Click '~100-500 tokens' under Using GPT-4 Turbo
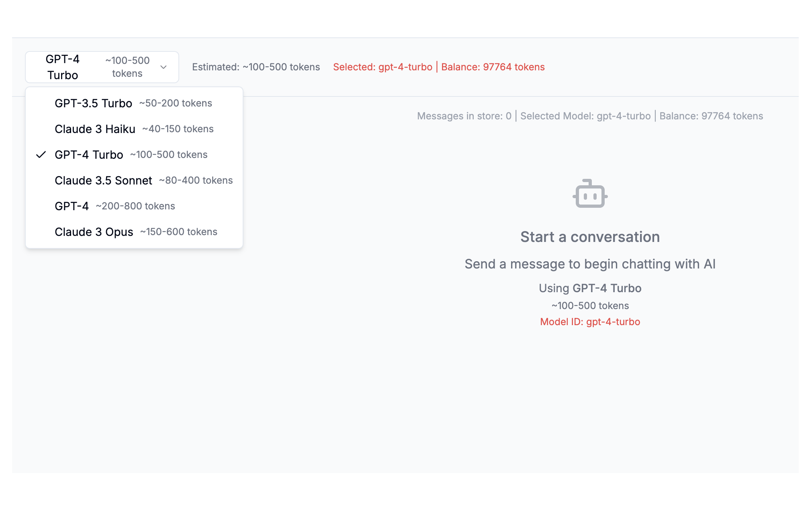The width and height of the screenshot is (812, 508). click(590, 306)
